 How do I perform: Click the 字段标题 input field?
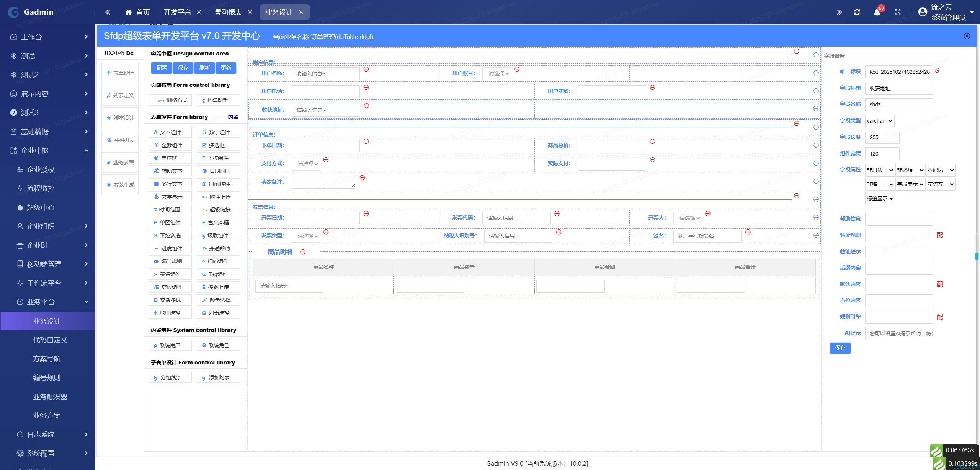coord(899,88)
